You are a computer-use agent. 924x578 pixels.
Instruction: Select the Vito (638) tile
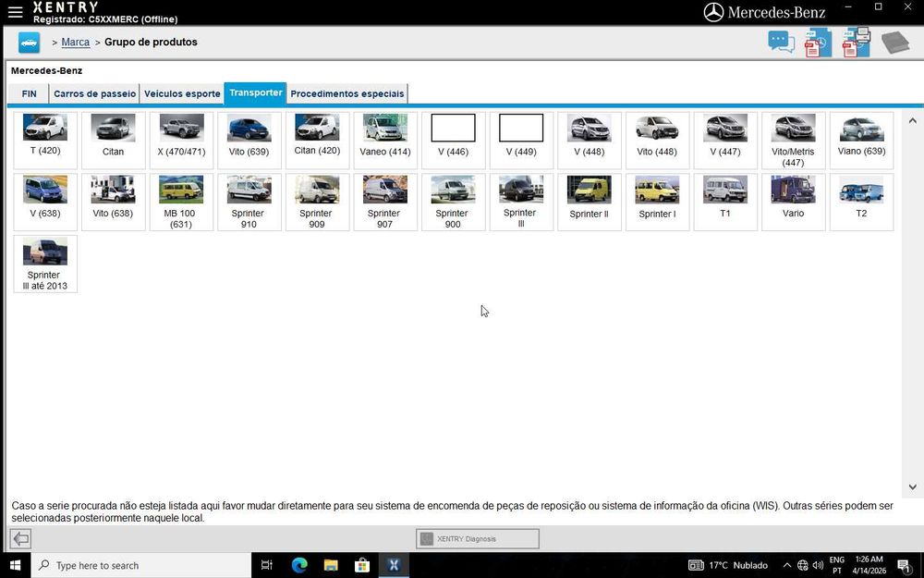(113, 203)
